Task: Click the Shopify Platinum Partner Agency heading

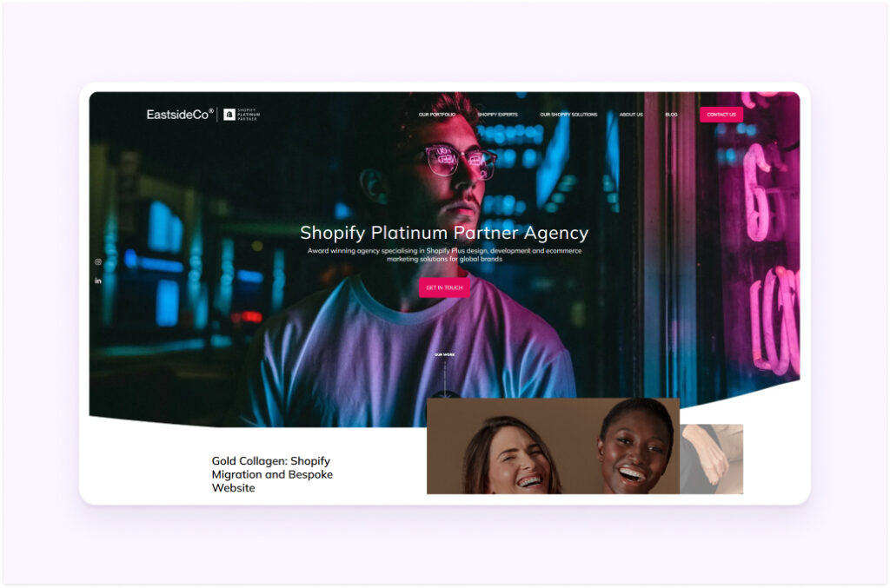Action: coord(444,233)
